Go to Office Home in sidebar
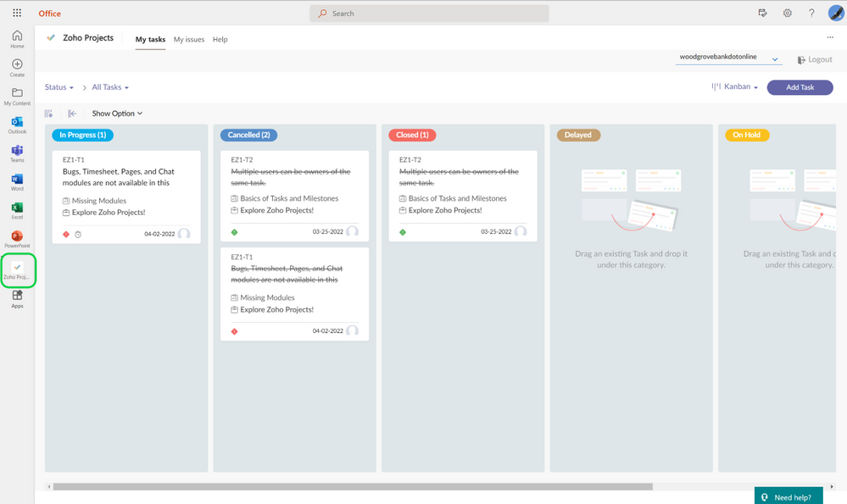Viewport: 847px width, 504px height. pyautogui.click(x=17, y=39)
